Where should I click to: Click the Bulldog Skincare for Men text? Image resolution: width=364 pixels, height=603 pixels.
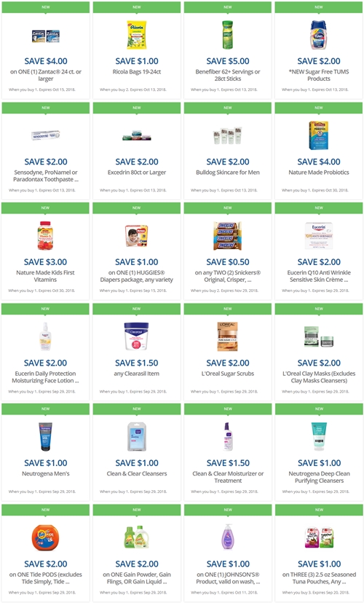228,173
